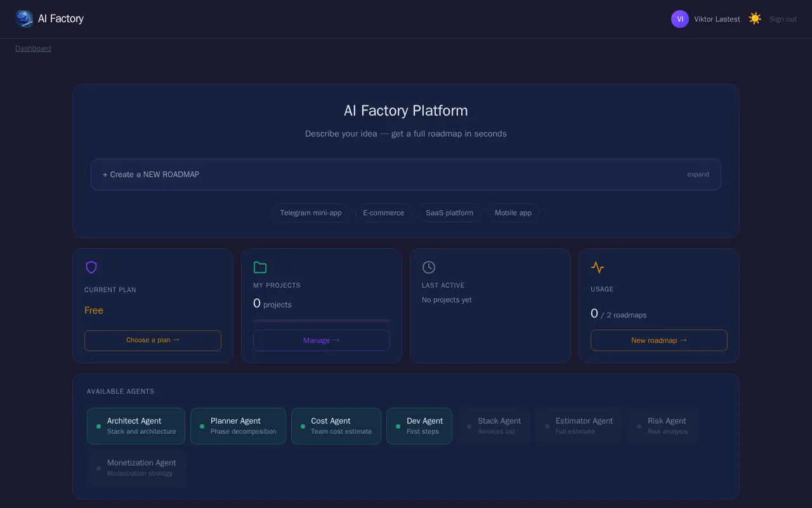Toggle light theme with the sun icon
Viewport: 812px width, 508px height.
tap(755, 18)
